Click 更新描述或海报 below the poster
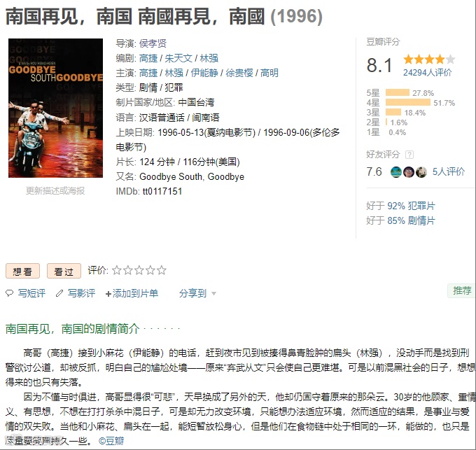 (x=55, y=190)
